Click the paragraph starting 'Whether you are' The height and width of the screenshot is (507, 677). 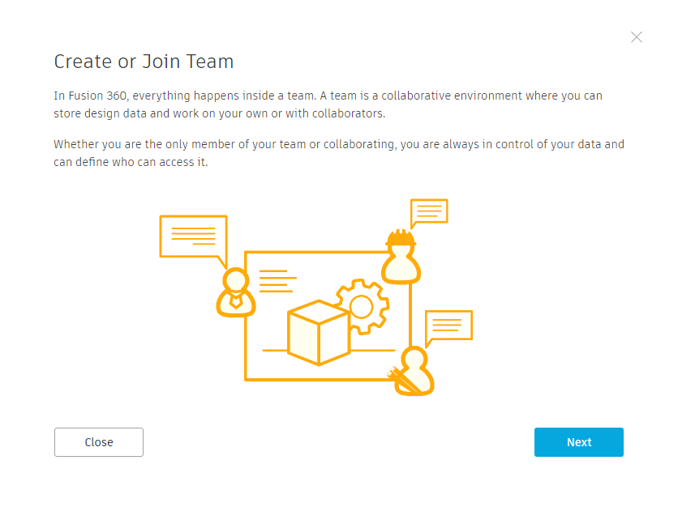tap(339, 153)
